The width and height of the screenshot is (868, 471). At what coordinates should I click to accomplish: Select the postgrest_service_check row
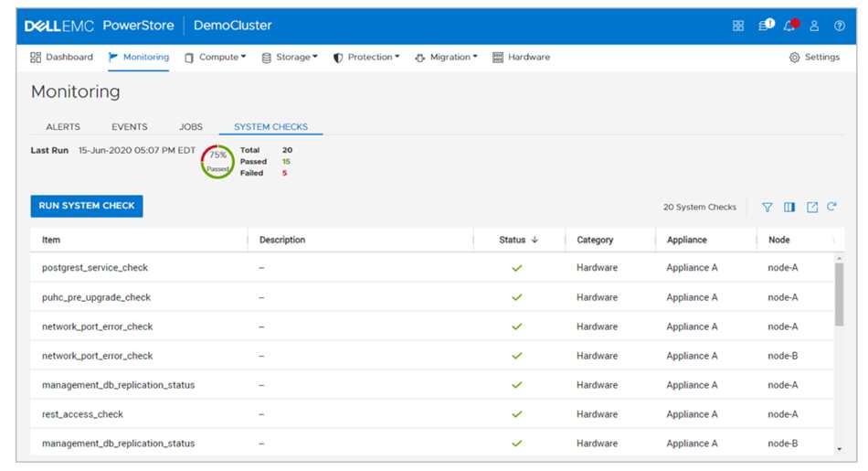point(432,268)
